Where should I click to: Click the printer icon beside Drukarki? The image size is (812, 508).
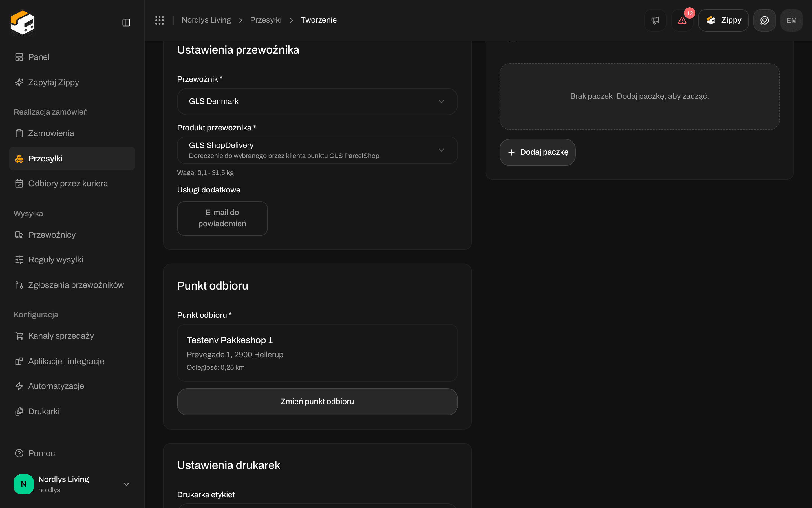(x=19, y=411)
